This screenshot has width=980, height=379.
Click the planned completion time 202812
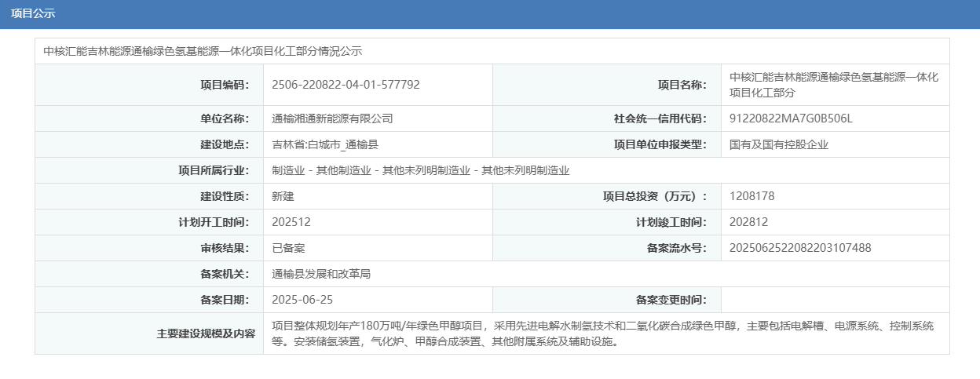tap(748, 222)
